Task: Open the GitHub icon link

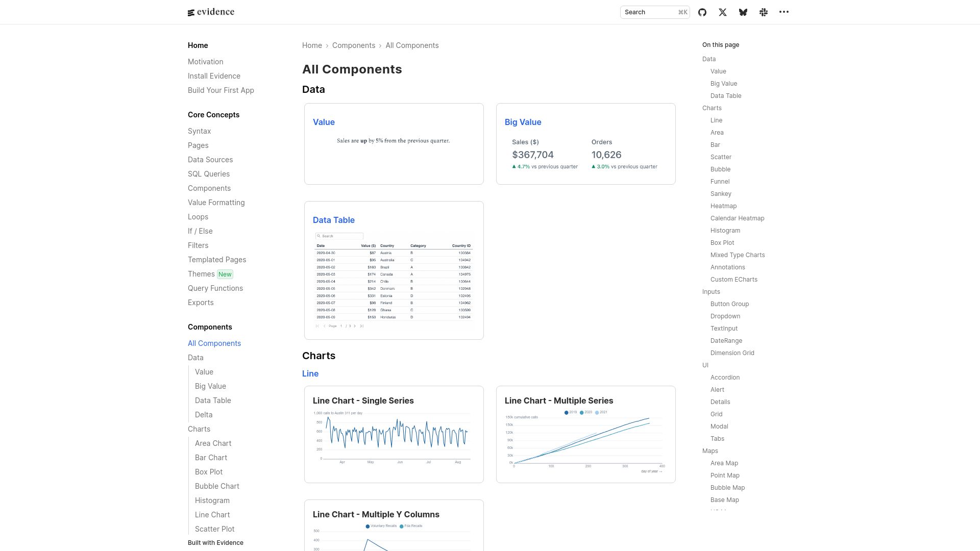Action: 702,12
